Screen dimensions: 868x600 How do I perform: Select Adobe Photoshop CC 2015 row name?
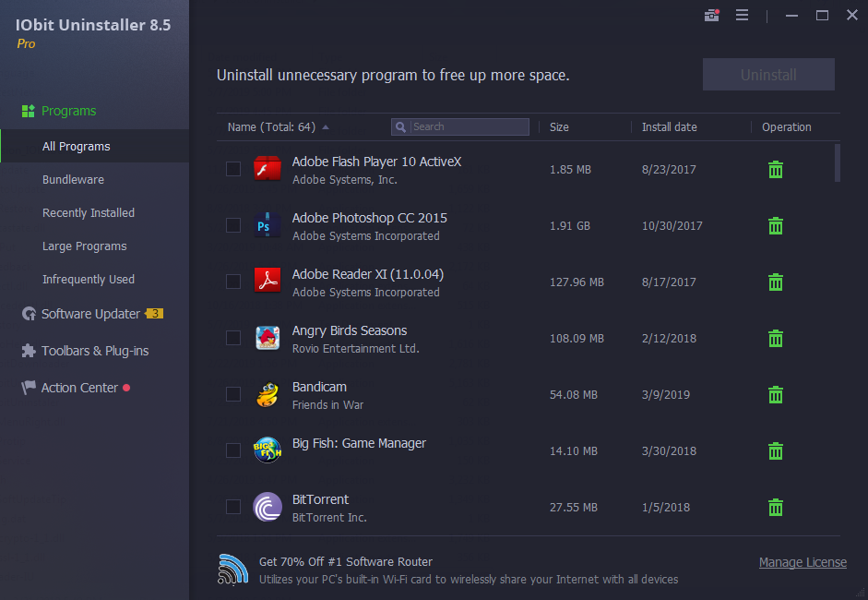point(369,218)
